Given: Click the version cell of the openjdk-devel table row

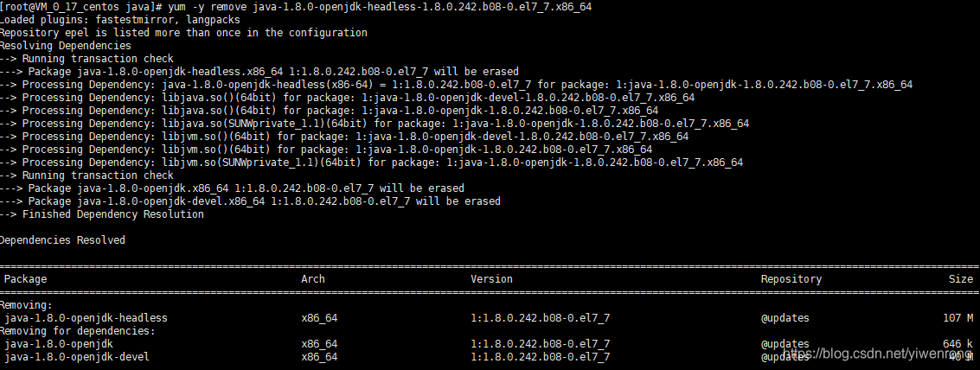Looking at the screenshot, I should tap(541, 357).
